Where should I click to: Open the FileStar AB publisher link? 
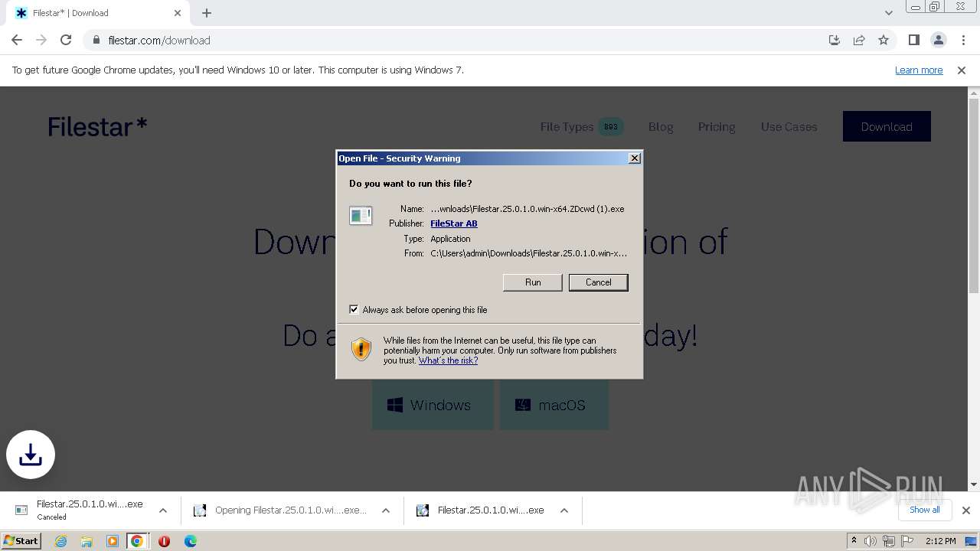453,223
